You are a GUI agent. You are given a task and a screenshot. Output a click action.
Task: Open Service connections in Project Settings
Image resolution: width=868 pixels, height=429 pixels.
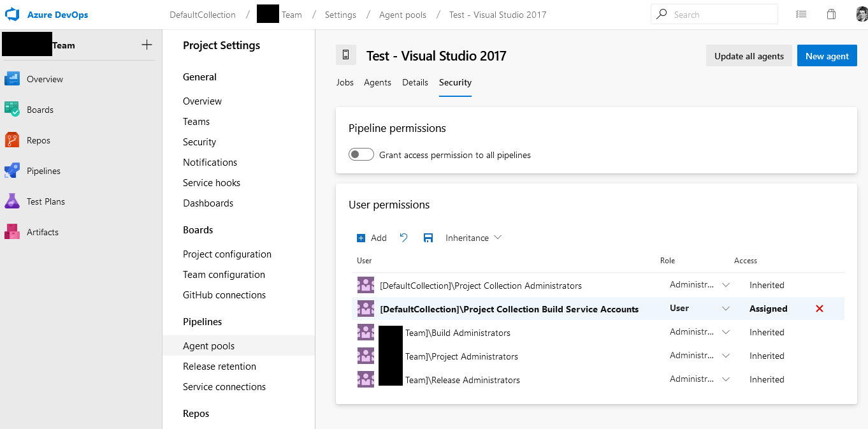[x=224, y=387]
